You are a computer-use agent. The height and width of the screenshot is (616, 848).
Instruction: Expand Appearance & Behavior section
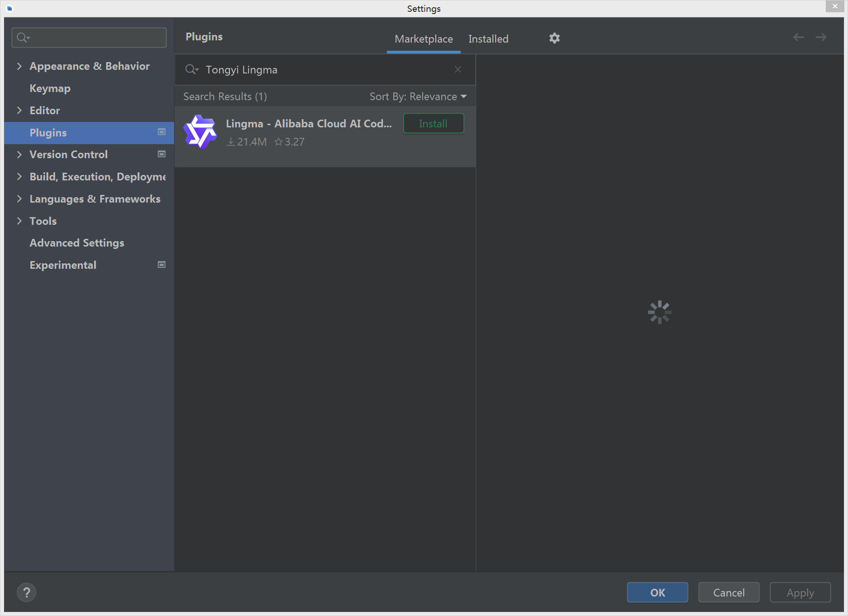pyautogui.click(x=19, y=66)
